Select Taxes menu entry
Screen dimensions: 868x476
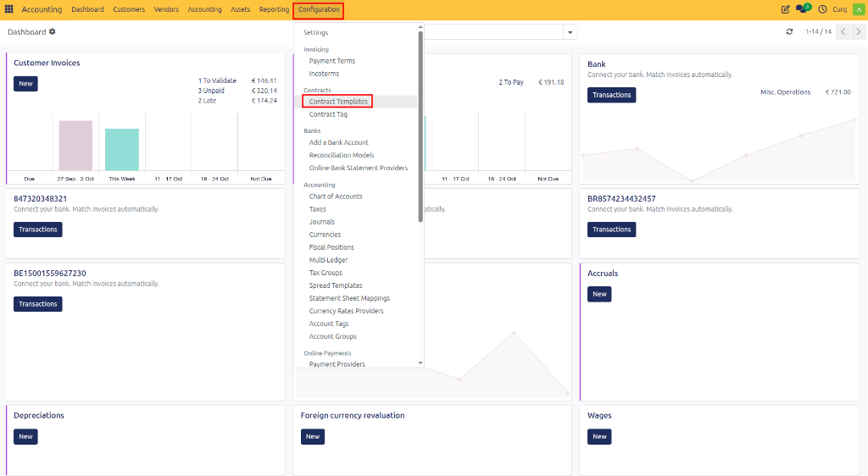click(317, 209)
